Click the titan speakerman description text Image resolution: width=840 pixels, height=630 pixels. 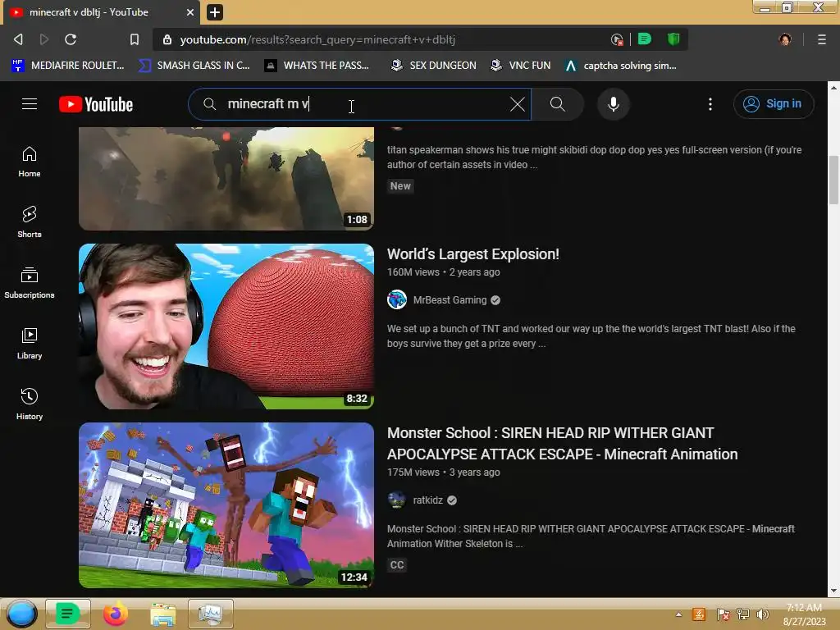tap(594, 157)
